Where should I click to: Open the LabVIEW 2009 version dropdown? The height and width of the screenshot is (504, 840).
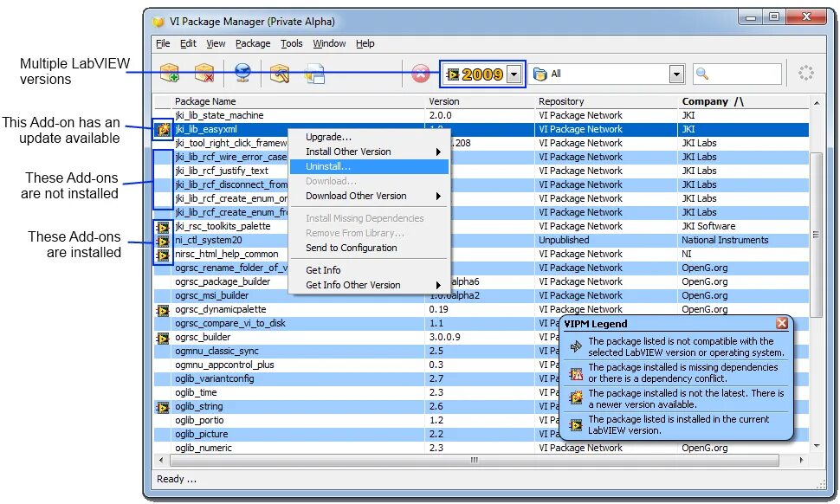coord(514,74)
